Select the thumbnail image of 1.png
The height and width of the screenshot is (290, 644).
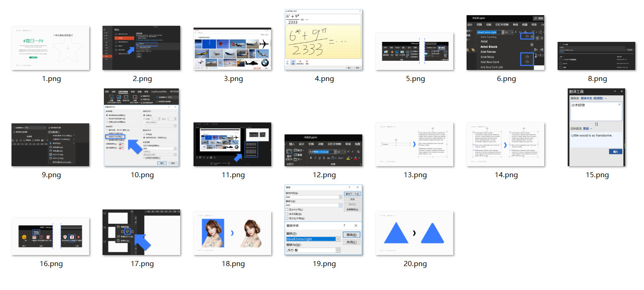pos(51,48)
